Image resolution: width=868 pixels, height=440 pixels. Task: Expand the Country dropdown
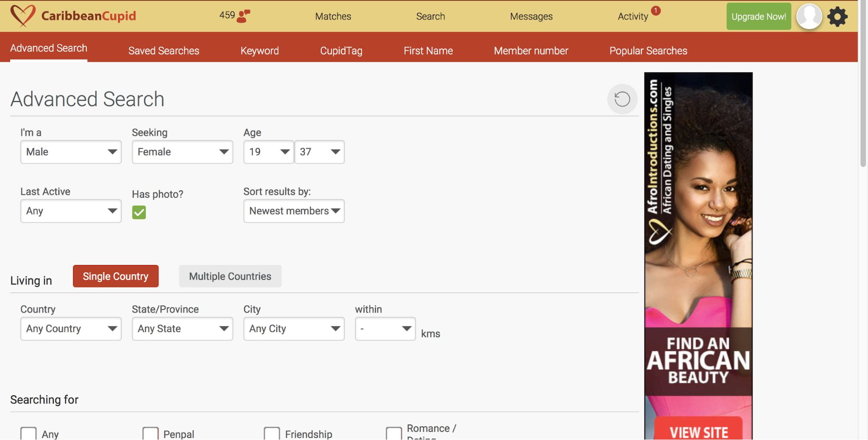tap(71, 329)
